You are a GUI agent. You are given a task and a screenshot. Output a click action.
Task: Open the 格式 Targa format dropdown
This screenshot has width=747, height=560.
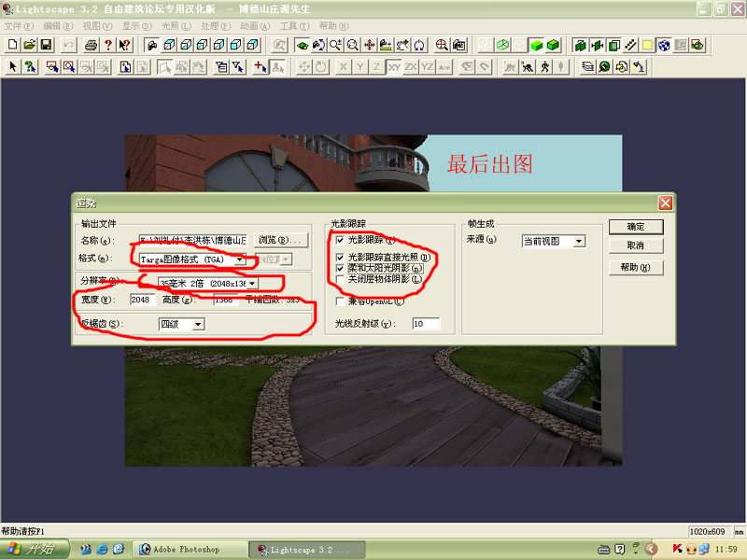click(240, 259)
